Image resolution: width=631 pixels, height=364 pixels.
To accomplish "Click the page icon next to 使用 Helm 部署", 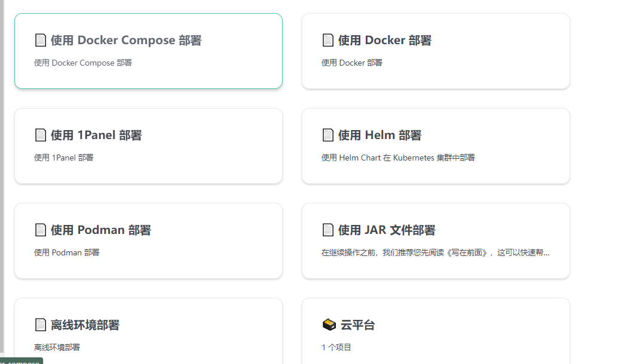I will point(328,135).
